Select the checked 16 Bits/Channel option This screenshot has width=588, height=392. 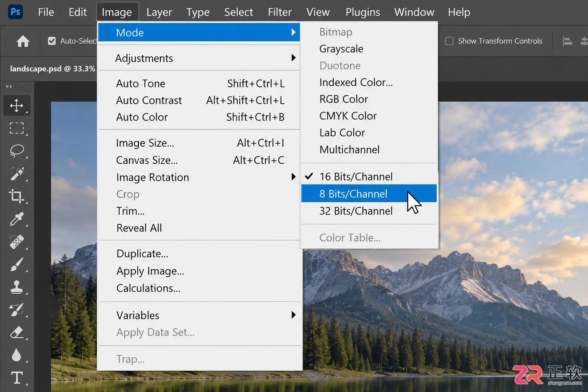(x=369, y=176)
